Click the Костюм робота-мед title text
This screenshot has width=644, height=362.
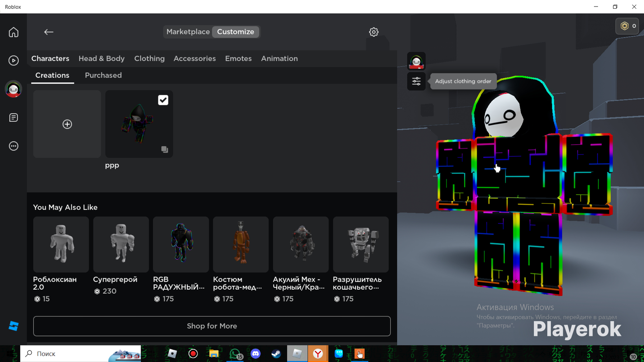coord(238,283)
